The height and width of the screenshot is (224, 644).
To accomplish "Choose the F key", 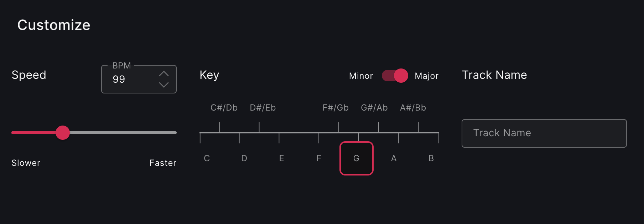I will [319, 158].
